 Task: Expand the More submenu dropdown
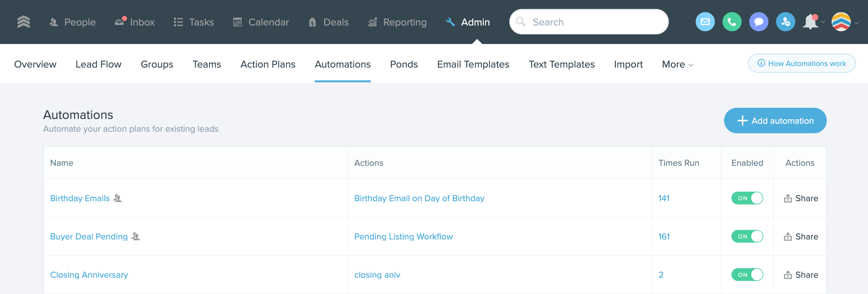(677, 64)
